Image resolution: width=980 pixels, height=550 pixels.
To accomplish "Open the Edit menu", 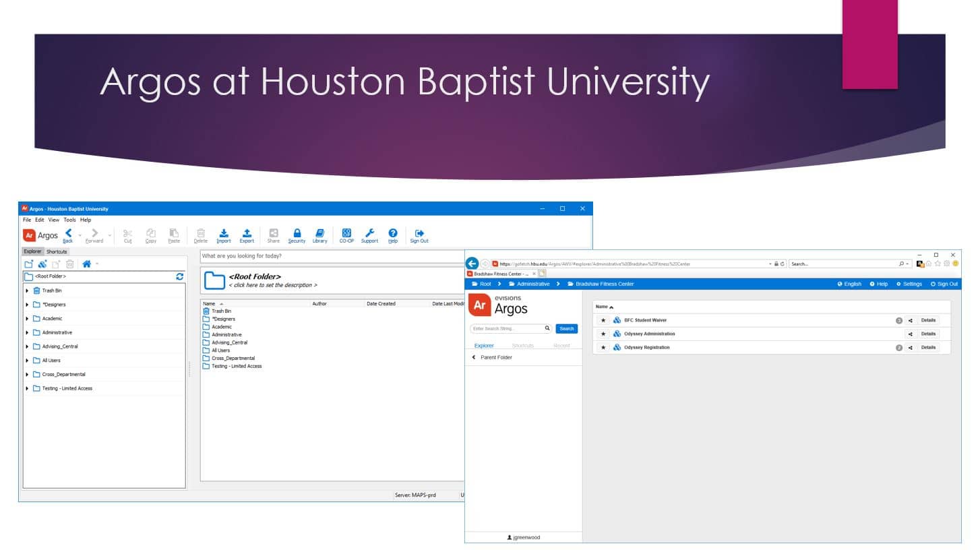I will click(x=40, y=220).
